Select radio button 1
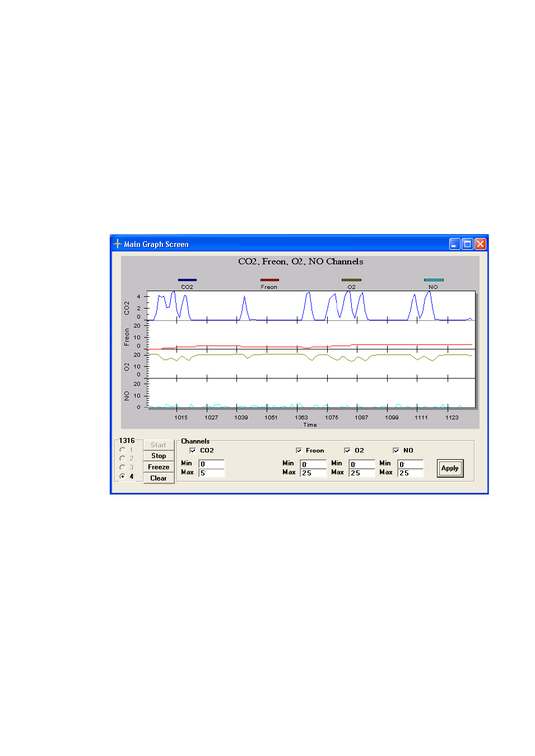535x756 pixels. click(123, 450)
